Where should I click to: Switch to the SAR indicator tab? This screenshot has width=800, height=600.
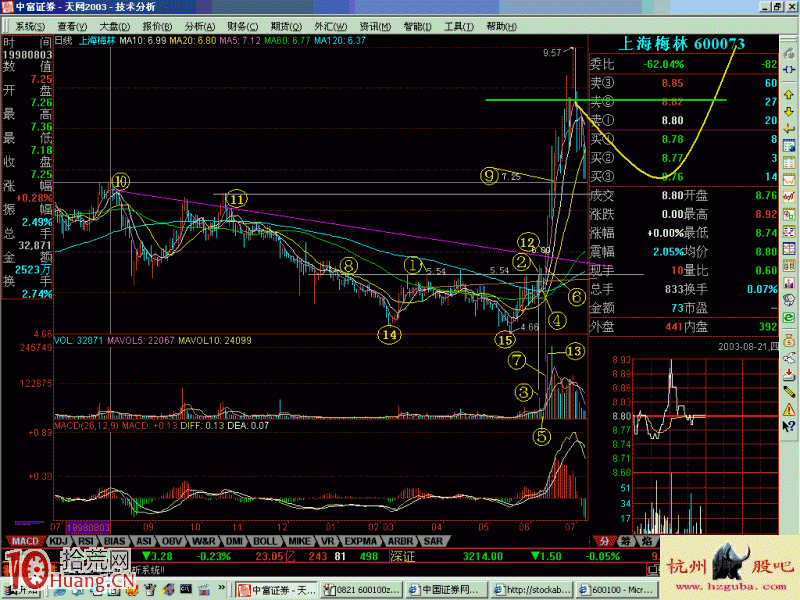[x=433, y=541]
